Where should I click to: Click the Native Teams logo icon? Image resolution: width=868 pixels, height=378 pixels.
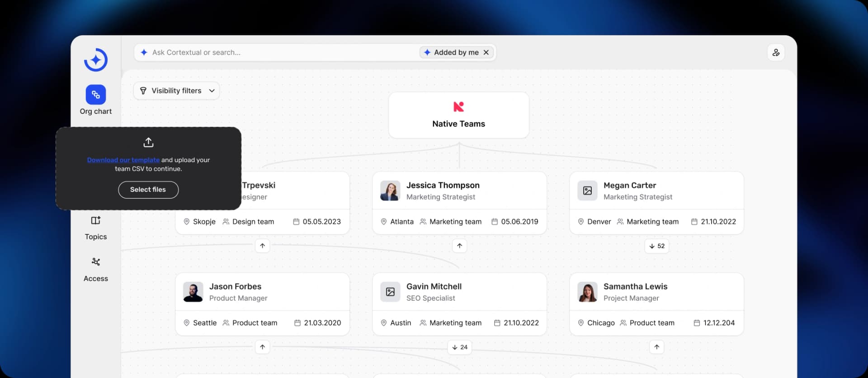(x=458, y=107)
